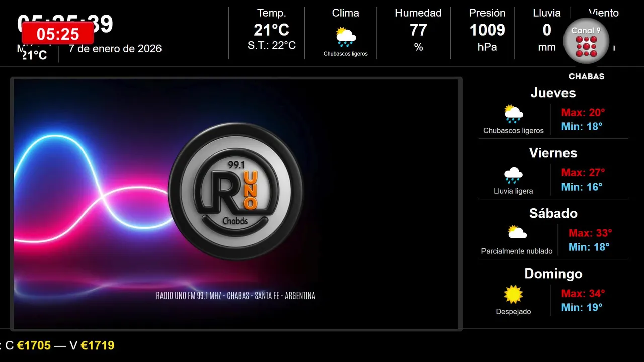Click the Viernes light rain cloud icon
The image size is (644, 362).
[x=513, y=175]
